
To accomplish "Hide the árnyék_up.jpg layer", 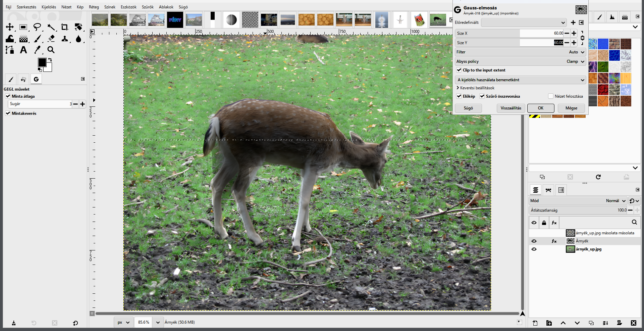I will coord(534,249).
